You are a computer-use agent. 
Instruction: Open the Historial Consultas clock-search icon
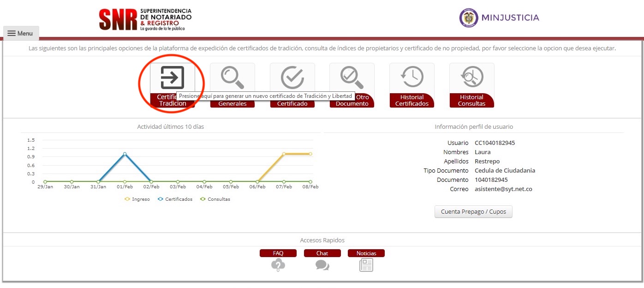click(471, 78)
